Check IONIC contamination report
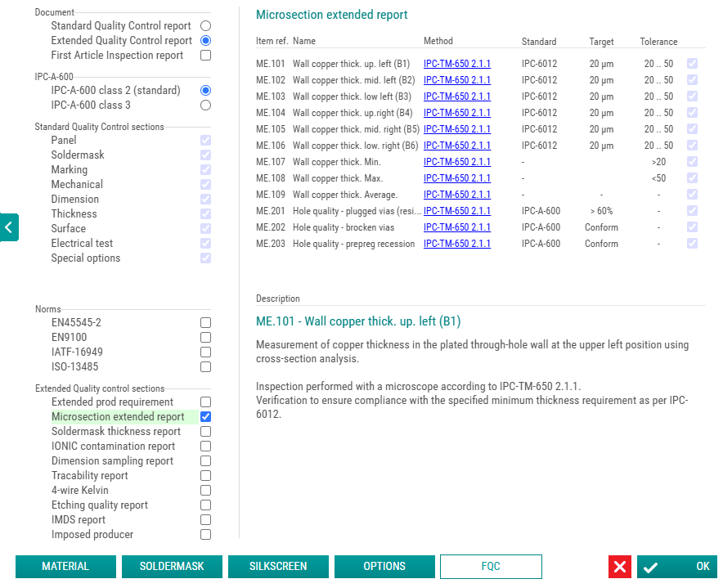723x588 pixels. (x=205, y=447)
